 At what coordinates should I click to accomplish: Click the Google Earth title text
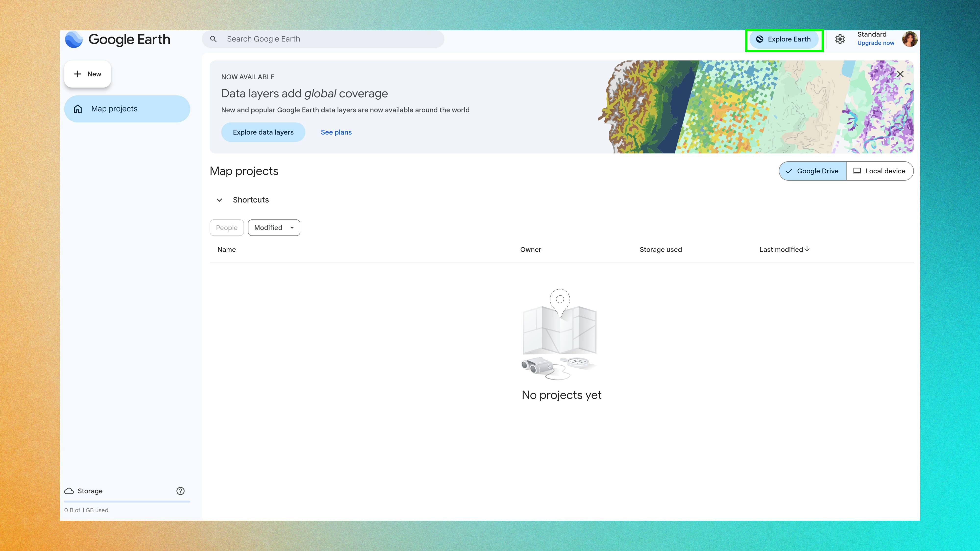click(129, 39)
